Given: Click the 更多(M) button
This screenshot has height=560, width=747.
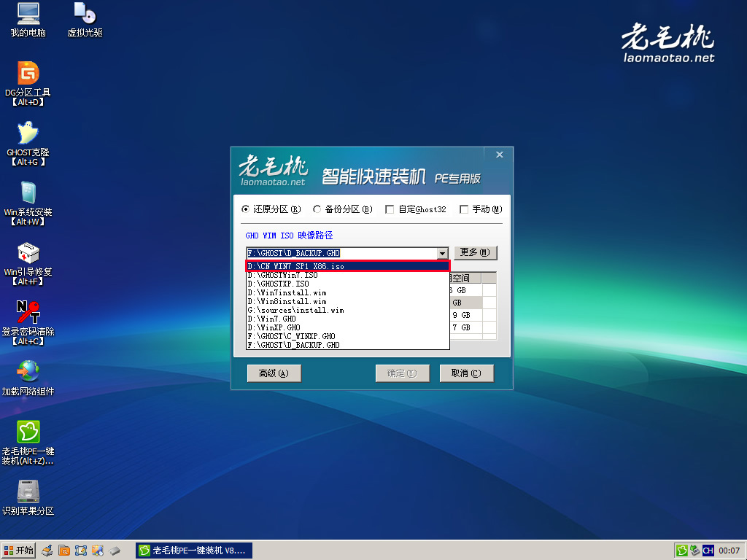Looking at the screenshot, I should click(475, 252).
